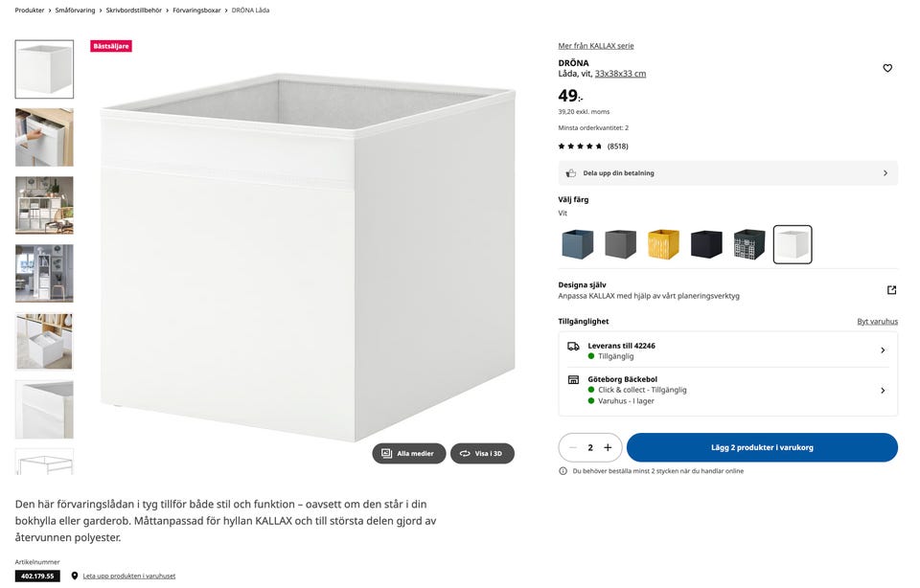Add 2 products to cart
Image resolution: width=920 pixels, height=588 pixels.
coord(762,447)
